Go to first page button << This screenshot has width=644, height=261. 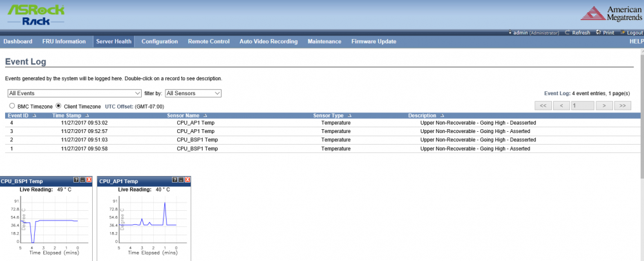542,105
